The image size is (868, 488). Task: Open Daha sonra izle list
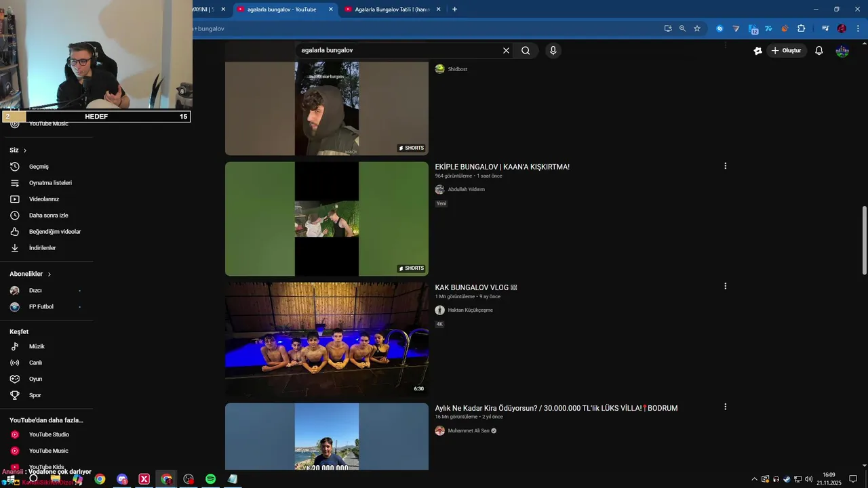tap(47, 216)
